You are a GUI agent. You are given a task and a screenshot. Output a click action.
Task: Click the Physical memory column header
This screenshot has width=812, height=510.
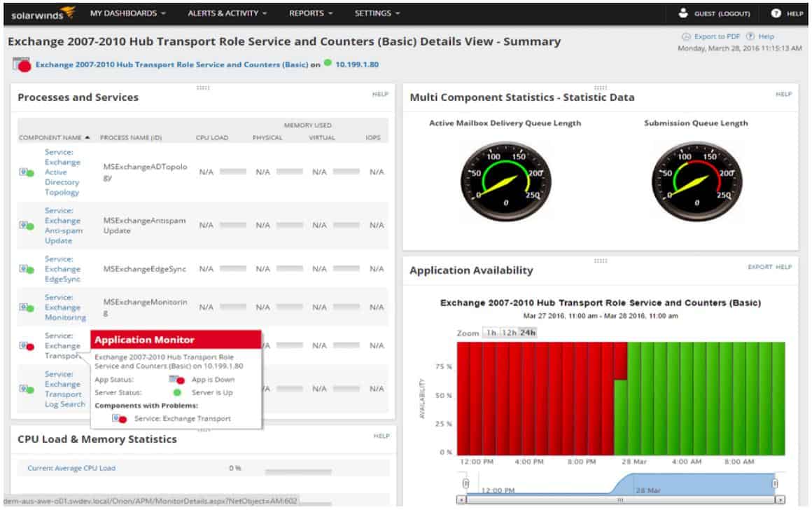point(267,138)
